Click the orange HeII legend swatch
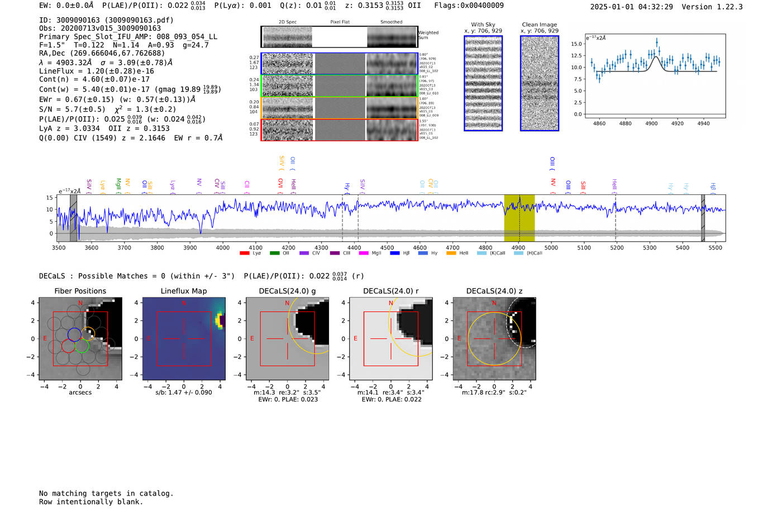Screen dimensions: 782x532 tap(451, 253)
